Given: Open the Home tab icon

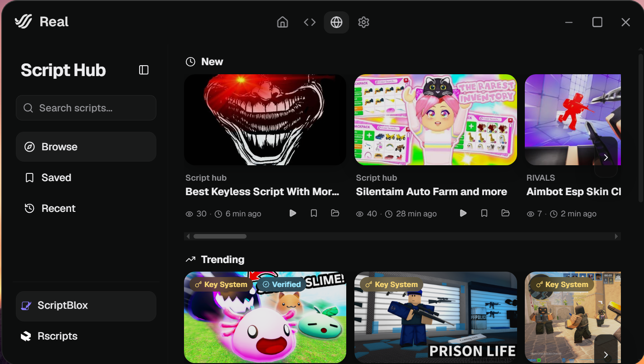Looking at the screenshot, I should pos(282,22).
